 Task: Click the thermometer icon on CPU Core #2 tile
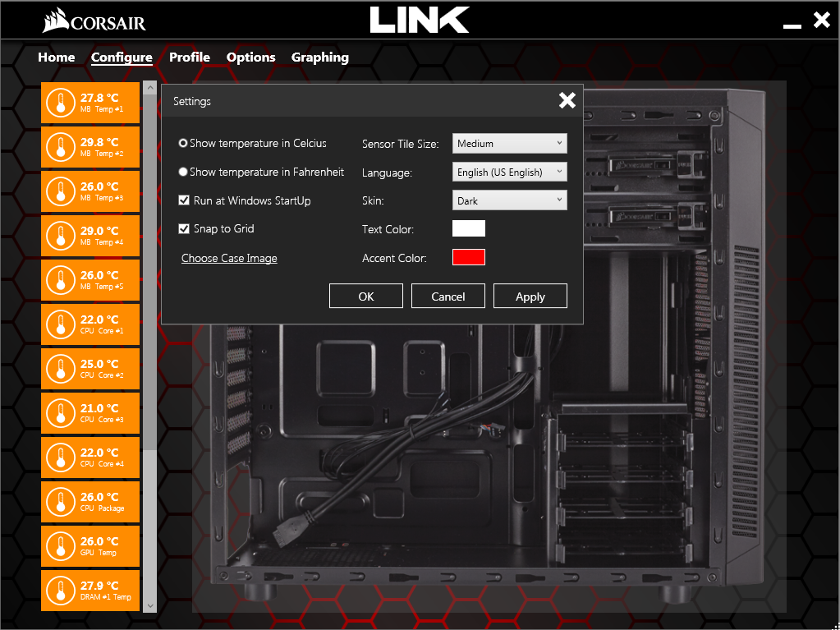(60, 369)
